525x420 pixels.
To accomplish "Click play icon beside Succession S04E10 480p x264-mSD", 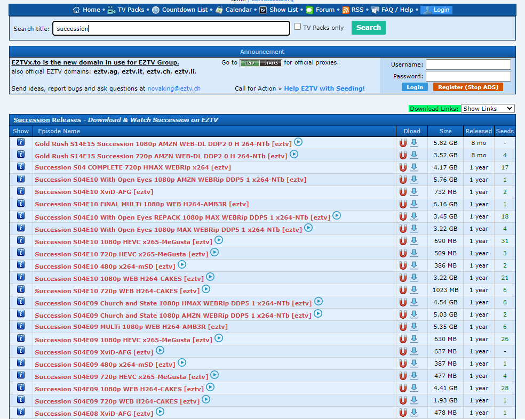I will coord(182,264).
